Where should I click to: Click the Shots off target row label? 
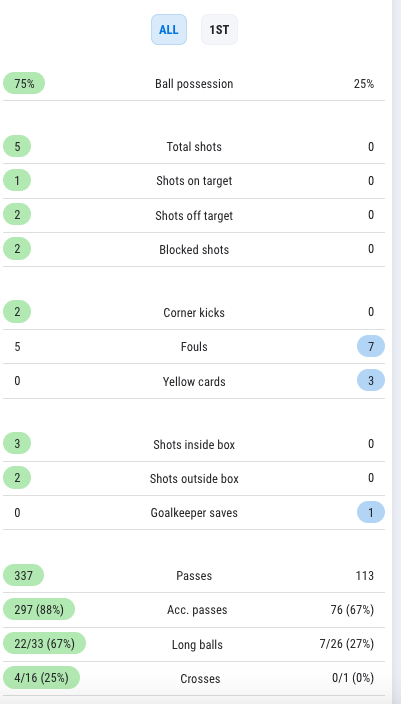[x=194, y=216]
